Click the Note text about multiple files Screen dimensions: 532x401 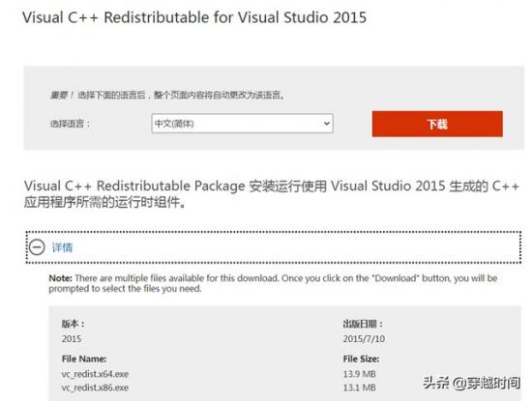[x=273, y=283]
